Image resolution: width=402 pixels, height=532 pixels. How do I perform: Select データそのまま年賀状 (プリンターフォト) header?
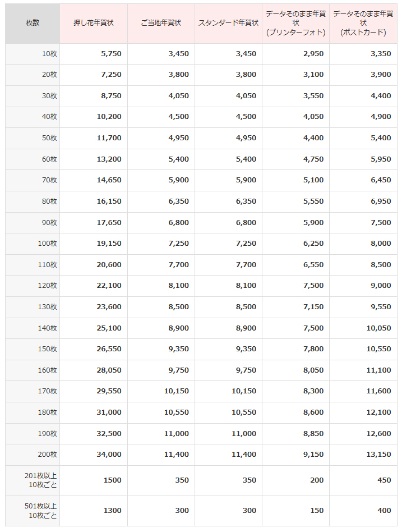(296, 23)
